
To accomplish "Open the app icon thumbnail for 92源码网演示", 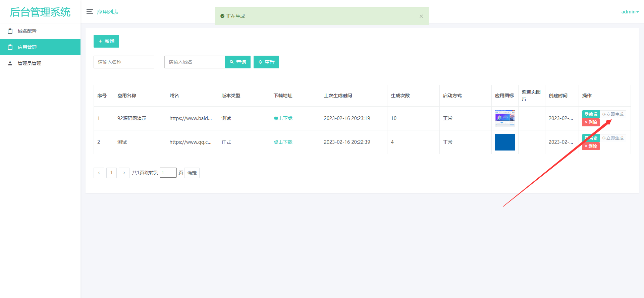I will 505,118.
